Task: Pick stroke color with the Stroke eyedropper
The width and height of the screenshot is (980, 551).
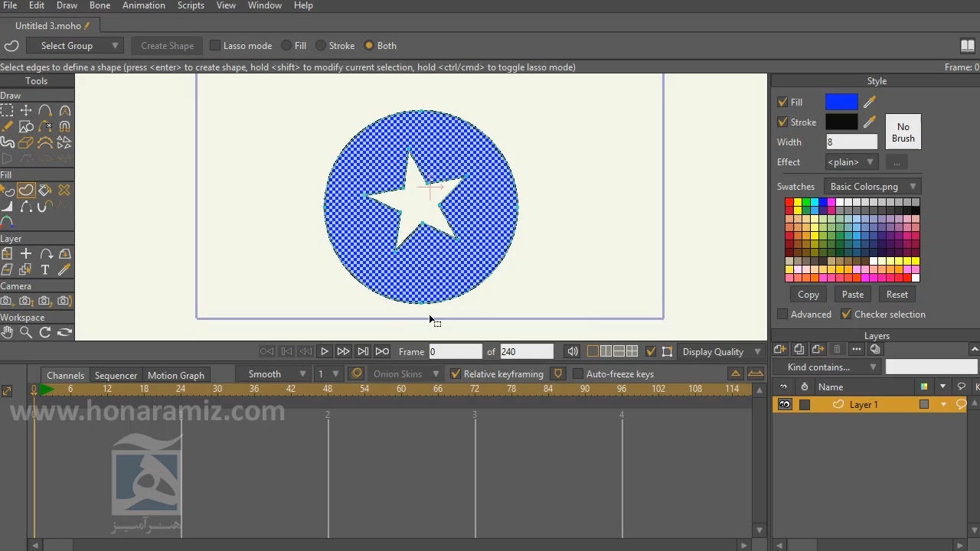Action: 870,122
